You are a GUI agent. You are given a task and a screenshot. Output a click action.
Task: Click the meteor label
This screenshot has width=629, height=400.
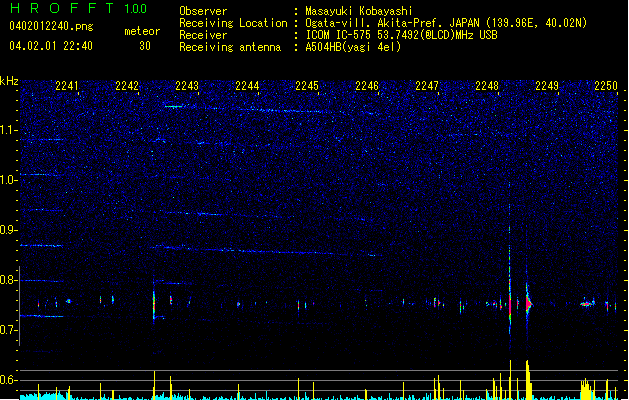[142, 31]
